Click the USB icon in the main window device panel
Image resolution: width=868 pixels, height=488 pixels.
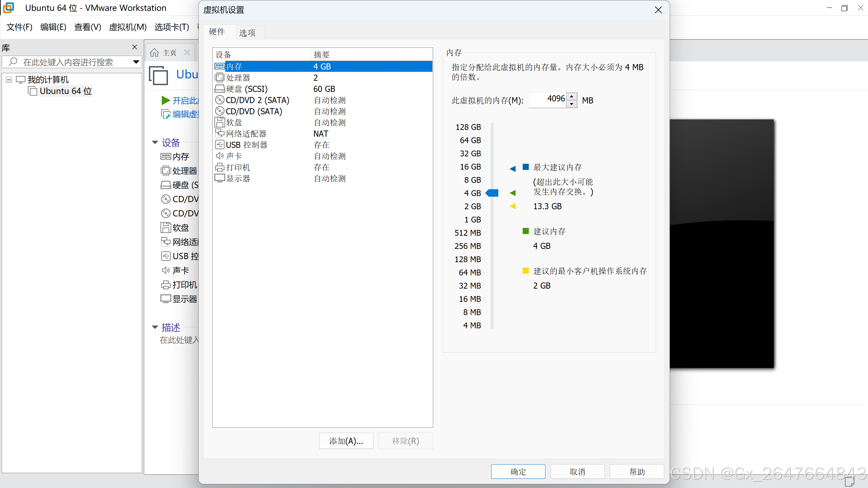point(166,256)
